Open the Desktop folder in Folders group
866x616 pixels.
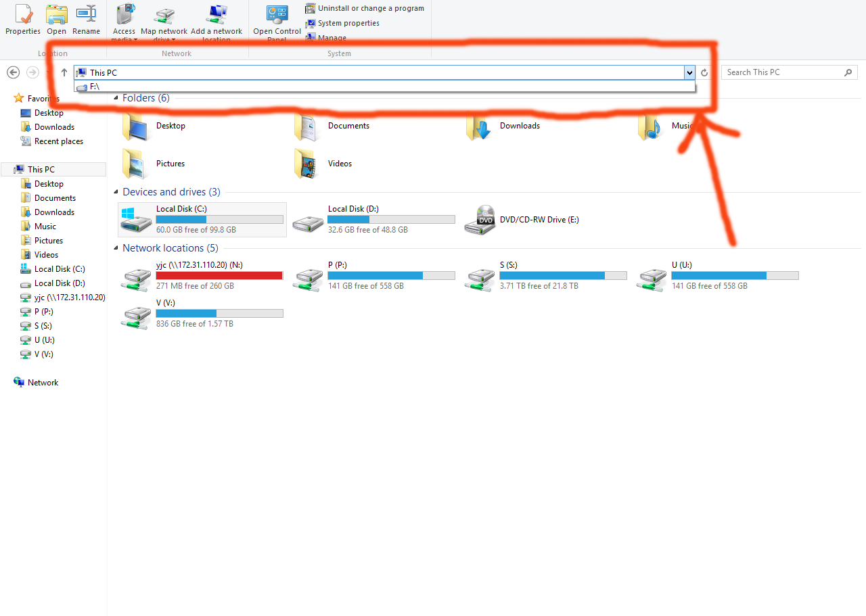pos(154,126)
